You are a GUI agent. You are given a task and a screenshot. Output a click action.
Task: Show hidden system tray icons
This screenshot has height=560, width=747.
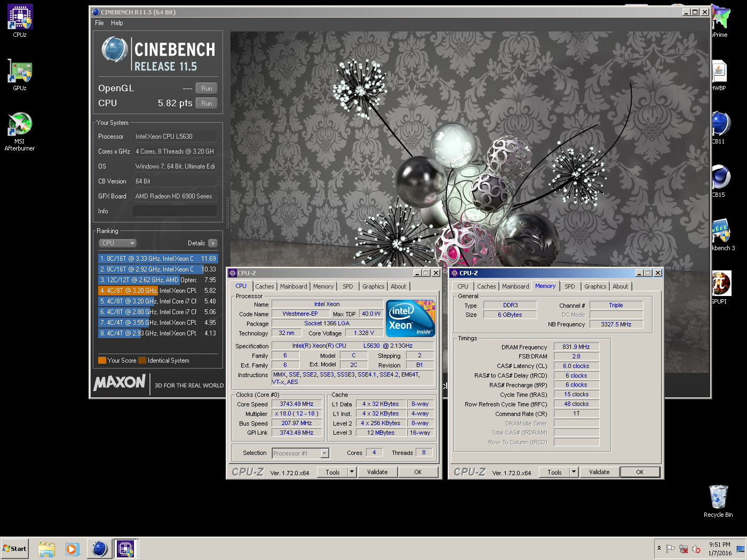pos(659,548)
